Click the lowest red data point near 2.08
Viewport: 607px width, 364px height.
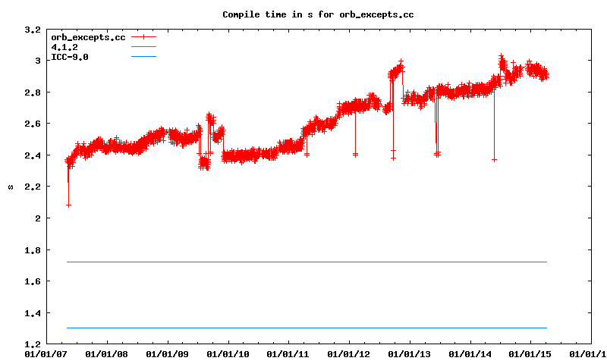69,205
